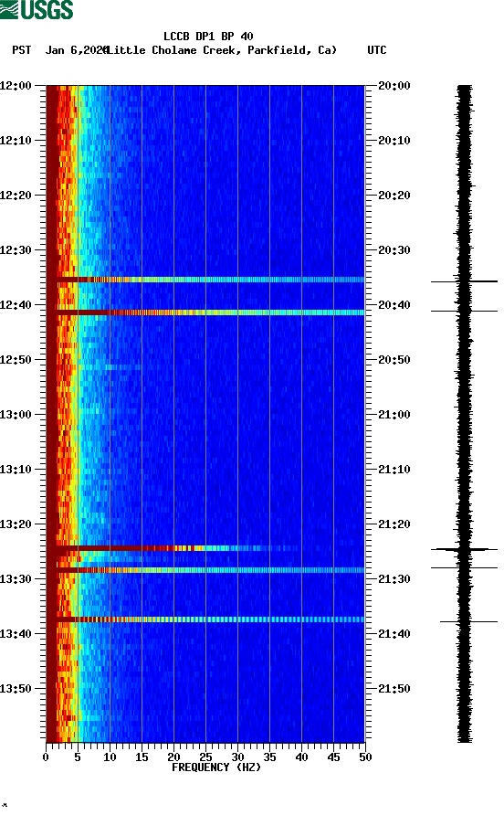Click the '25' frequency tick label
504x815 pixels.
205,757
